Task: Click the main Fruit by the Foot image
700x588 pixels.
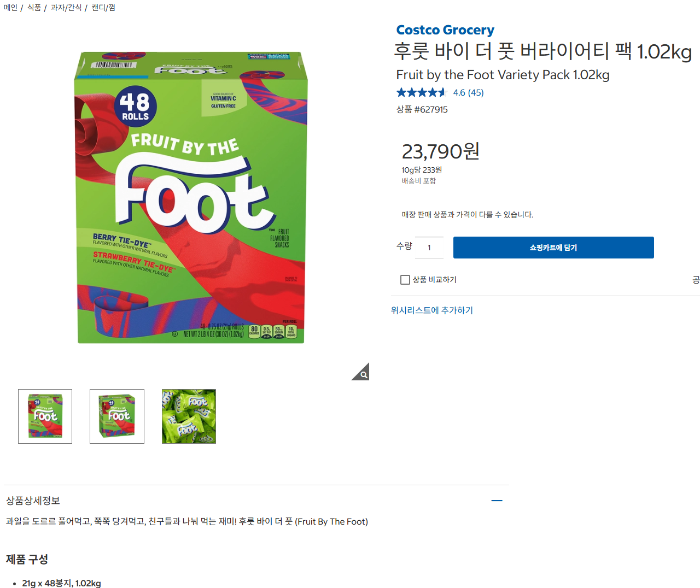Action: [191, 198]
